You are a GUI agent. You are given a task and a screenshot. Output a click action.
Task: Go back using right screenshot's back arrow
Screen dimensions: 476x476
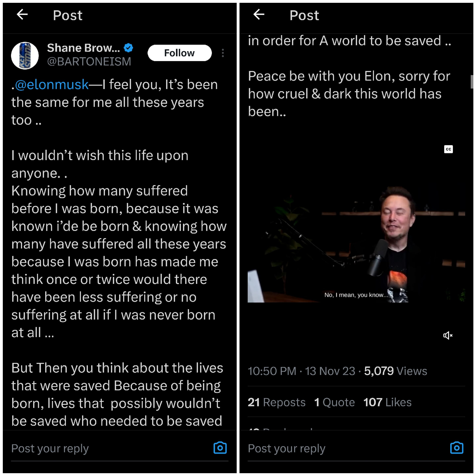pyautogui.click(x=259, y=15)
